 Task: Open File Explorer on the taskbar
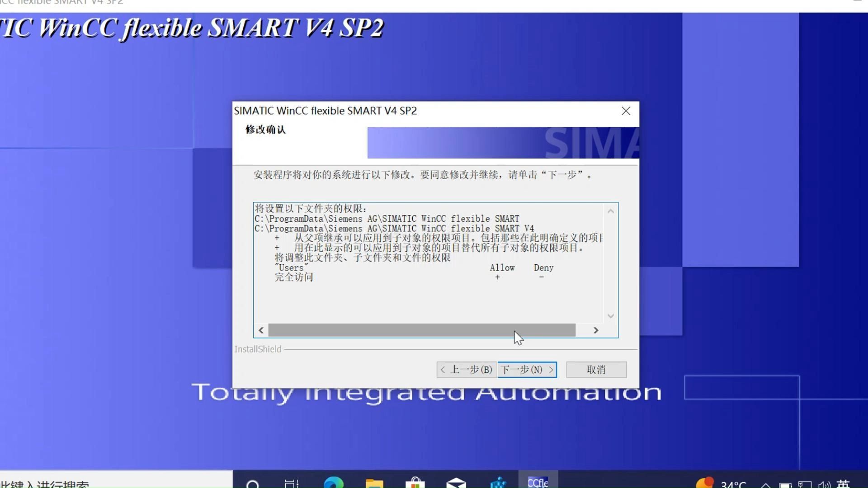(374, 483)
